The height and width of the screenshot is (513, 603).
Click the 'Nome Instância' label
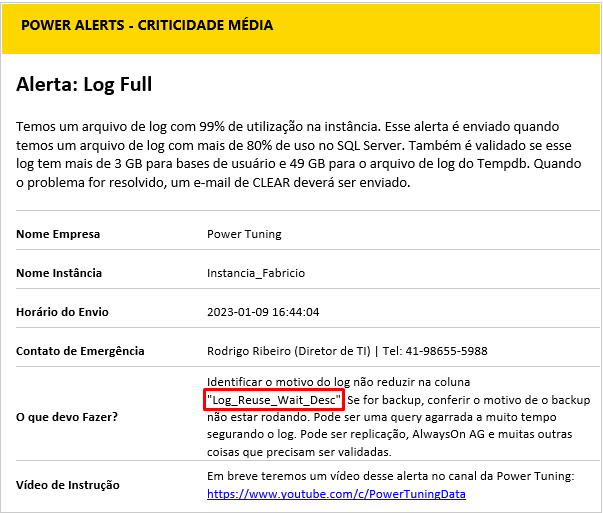[x=59, y=273]
